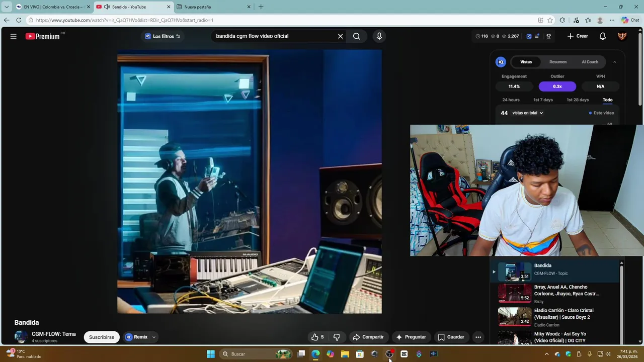Start voice search with the microphone

(379, 36)
